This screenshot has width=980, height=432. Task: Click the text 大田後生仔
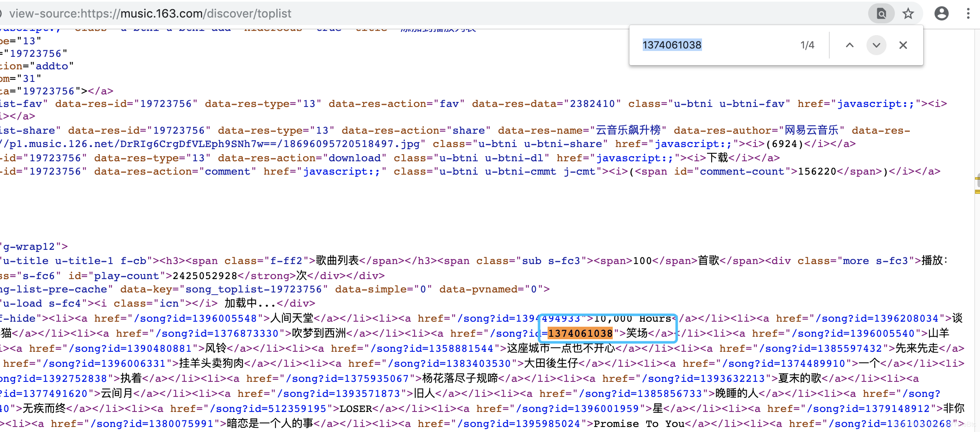[551, 363]
